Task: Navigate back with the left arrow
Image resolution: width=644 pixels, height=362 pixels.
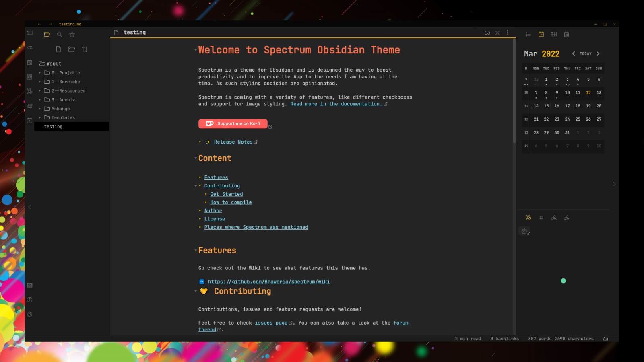Action: pyautogui.click(x=39, y=24)
